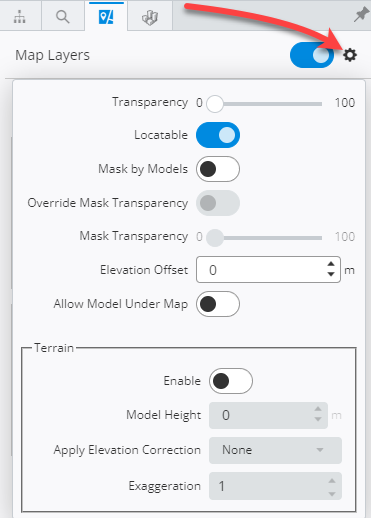Enable Mask by Models toggle
The image size is (371, 518).
[x=218, y=169]
